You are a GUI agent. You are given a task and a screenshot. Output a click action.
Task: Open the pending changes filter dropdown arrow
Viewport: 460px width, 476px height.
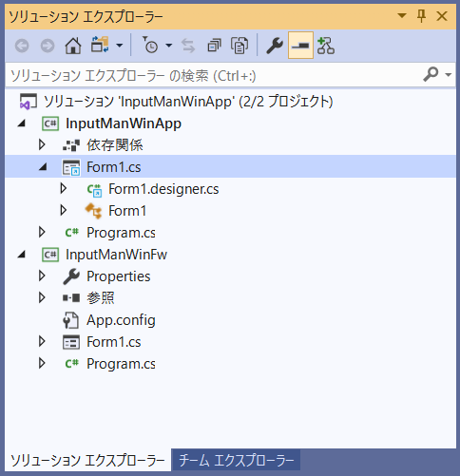169,46
